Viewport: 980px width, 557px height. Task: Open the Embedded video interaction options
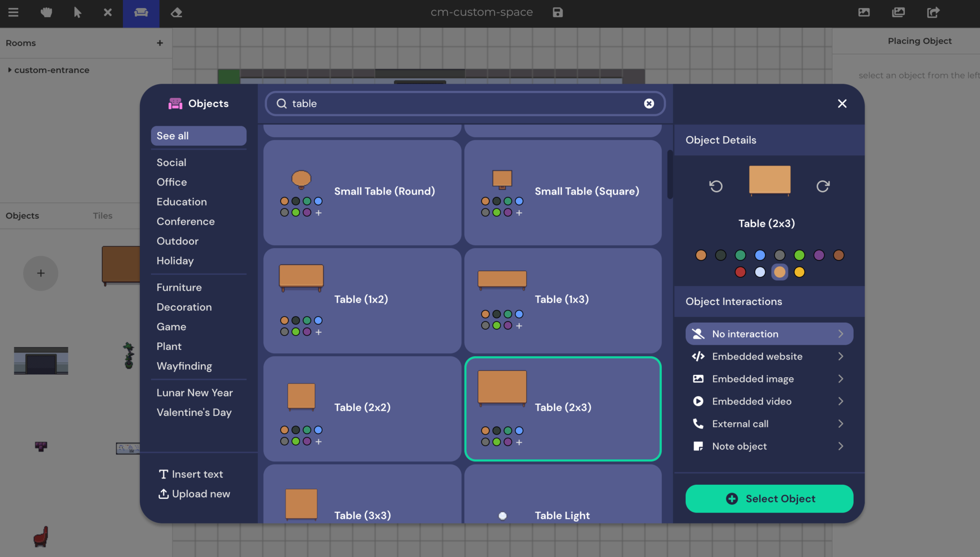point(768,401)
